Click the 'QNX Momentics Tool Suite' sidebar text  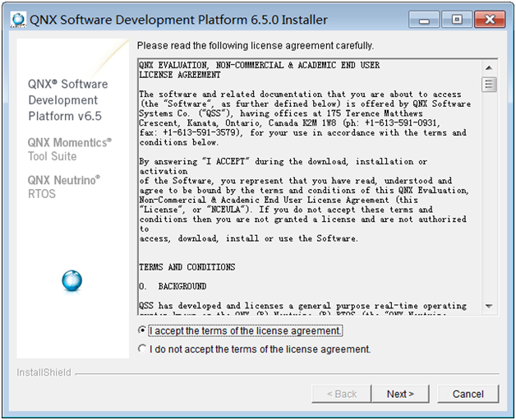pyautogui.click(x=70, y=149)
